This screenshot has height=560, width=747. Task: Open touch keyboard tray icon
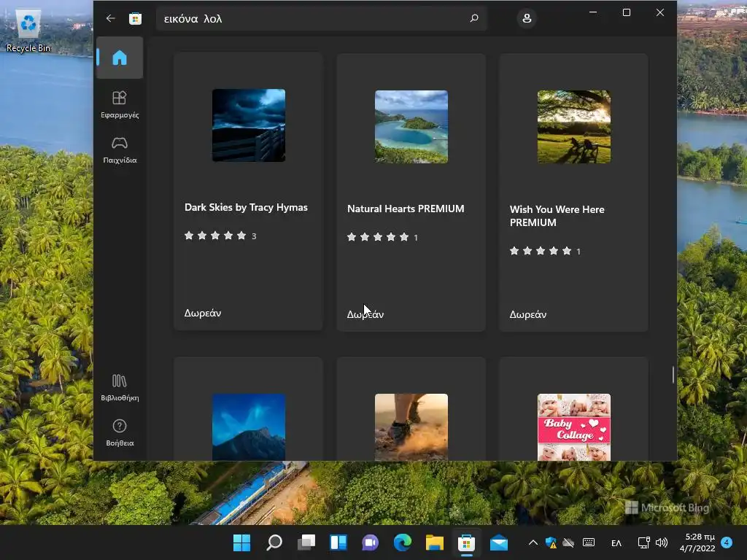589,542
